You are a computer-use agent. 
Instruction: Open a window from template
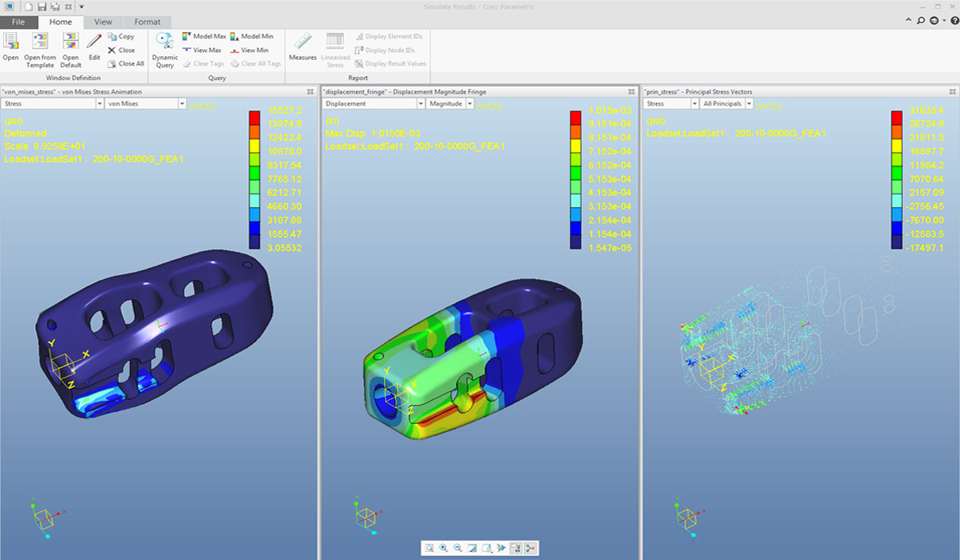coord(40,50)
